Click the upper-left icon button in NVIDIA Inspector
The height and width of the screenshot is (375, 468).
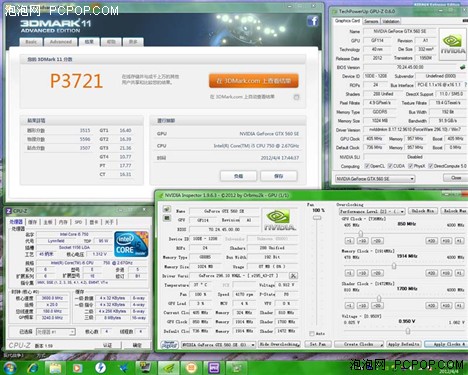[x=167, y=209]
